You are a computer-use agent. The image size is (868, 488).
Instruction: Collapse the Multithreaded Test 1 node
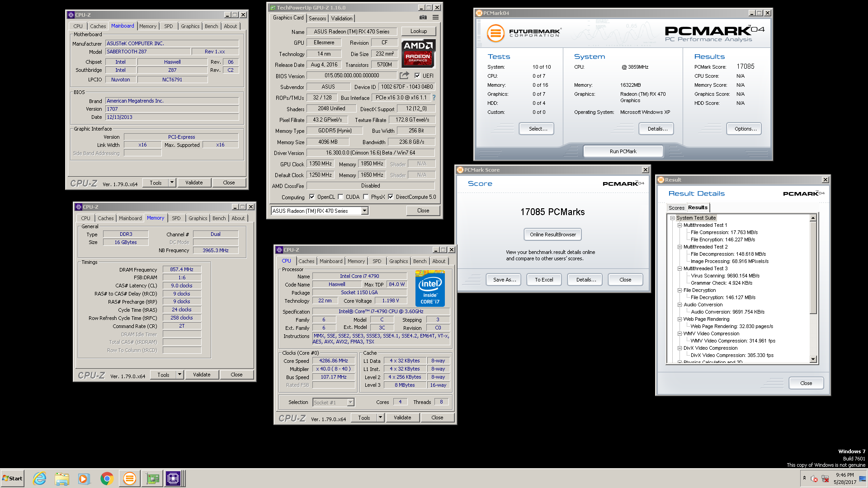[679, 225]
